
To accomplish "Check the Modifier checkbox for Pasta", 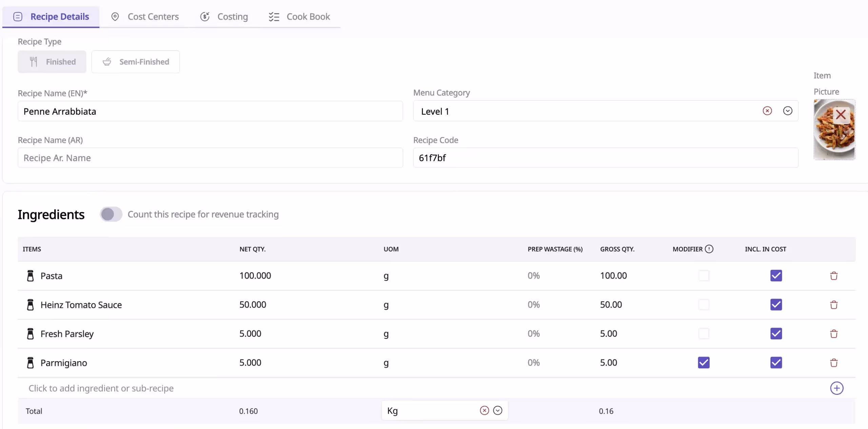I will pos(703,276).
